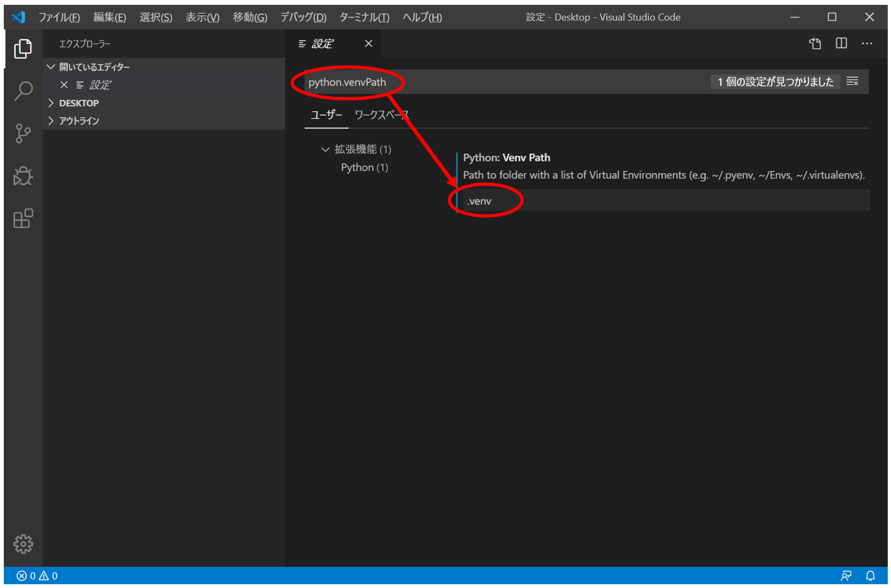The image size is (891, 588).
Task: Open the Debug view bug icon
Action: pyautogui.click(x=23, y=176)
